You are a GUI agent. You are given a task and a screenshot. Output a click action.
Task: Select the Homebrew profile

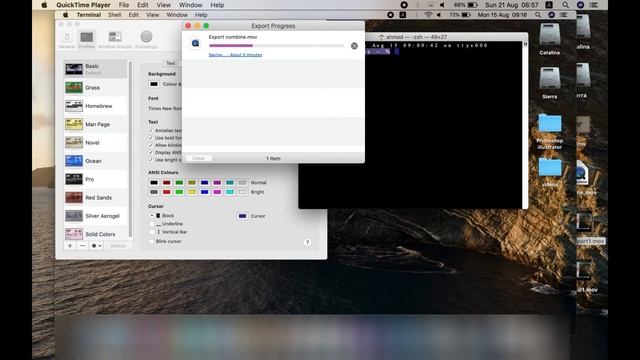pyautogui.click(x=95, y=106)
